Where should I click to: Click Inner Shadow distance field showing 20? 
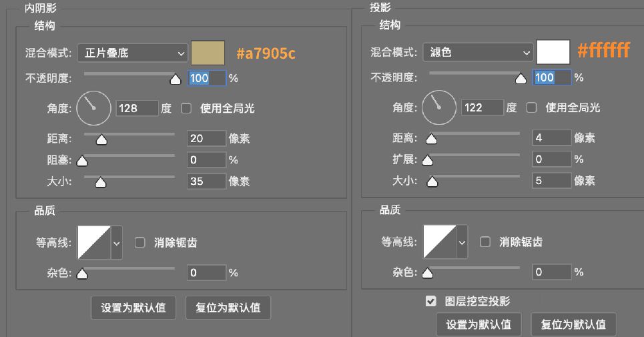click(x=207, y=138)
